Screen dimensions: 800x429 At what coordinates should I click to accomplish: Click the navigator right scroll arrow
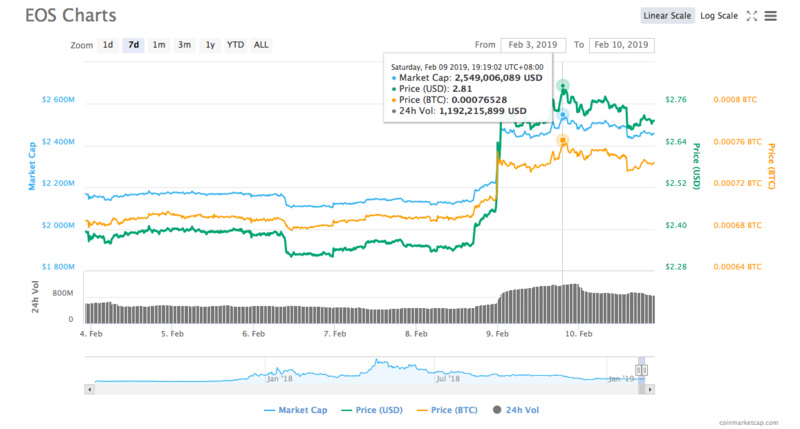pos(650,389)
